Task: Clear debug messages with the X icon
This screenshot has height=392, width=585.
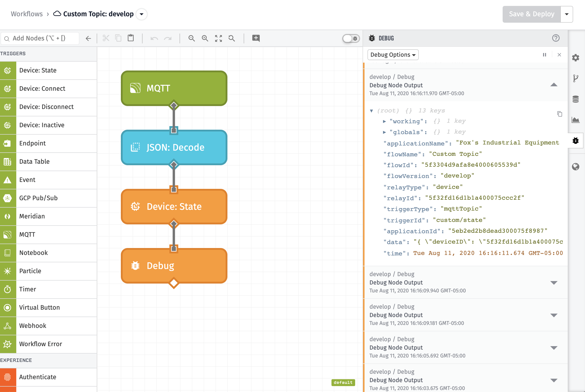Action: (560, 55)
